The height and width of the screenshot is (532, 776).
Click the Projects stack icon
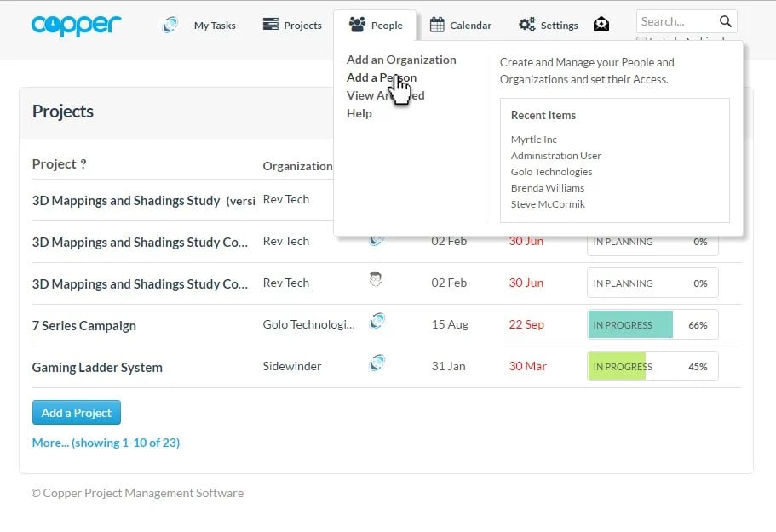coord(271,25)
